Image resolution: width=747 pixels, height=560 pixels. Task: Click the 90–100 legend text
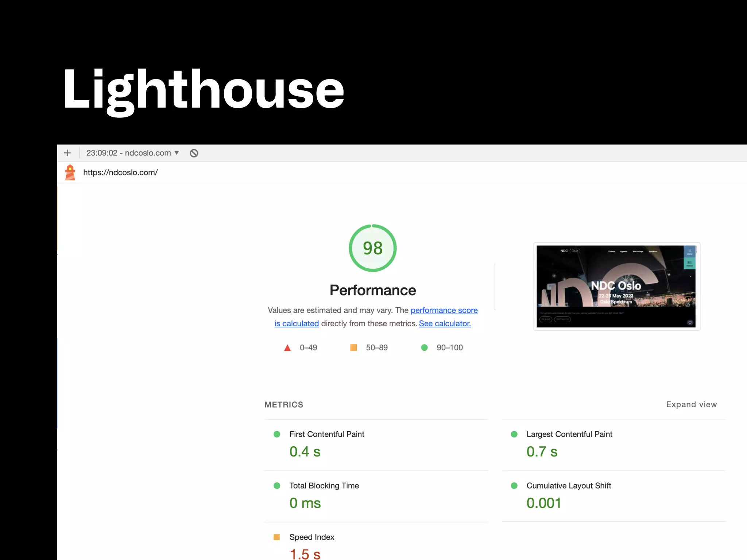click(450, 348)
